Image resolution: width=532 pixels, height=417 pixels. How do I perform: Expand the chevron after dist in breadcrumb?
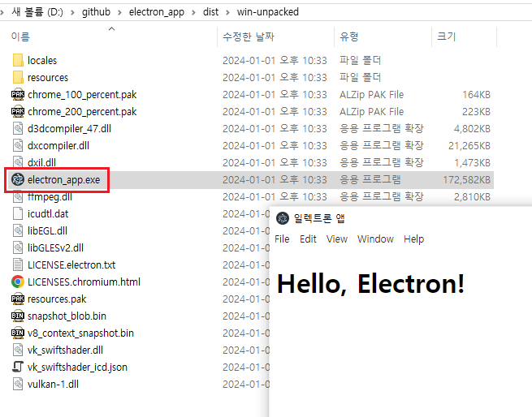tap(227, 12)
